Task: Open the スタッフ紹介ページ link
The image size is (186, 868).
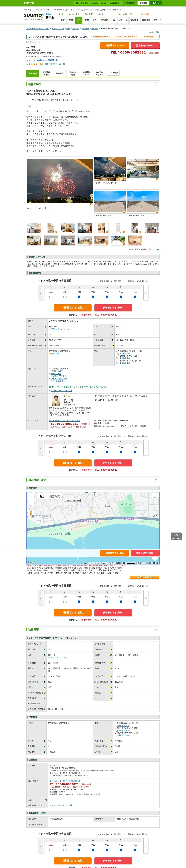Action: click(58, 381)
